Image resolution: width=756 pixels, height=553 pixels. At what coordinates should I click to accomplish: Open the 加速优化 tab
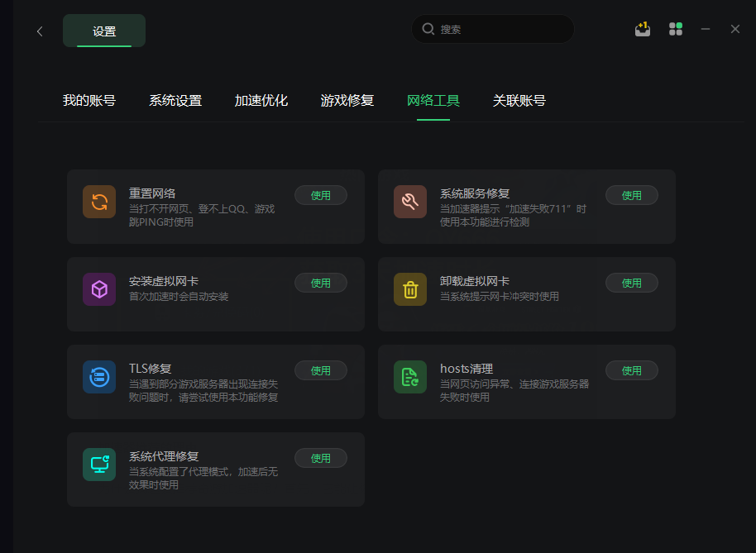pyautogui.click(x=261, y=101)
